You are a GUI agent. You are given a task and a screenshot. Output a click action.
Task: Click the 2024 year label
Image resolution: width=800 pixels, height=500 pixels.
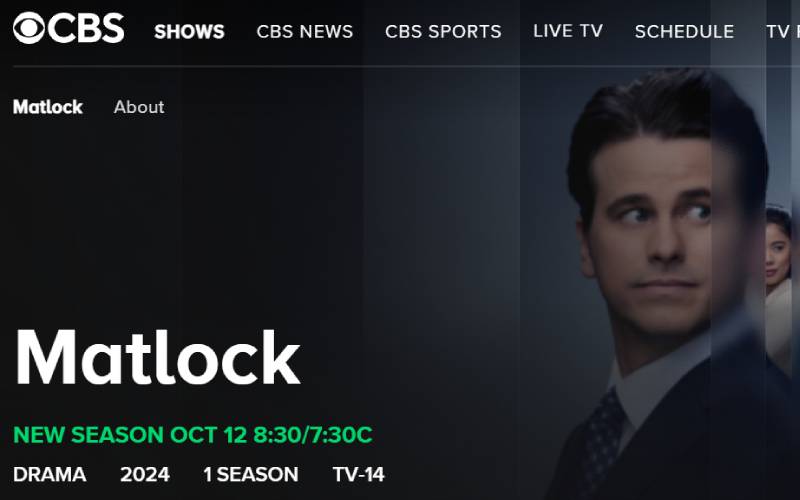(x=145, y=474)
